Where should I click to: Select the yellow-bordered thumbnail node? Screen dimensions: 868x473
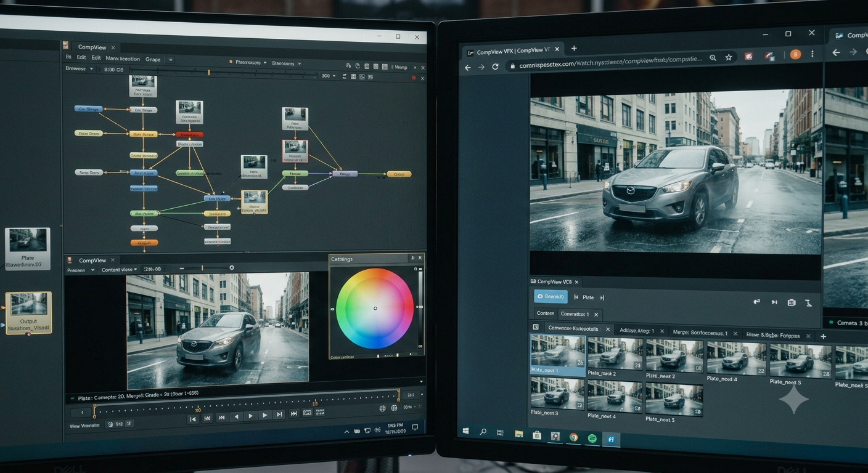(255, 201)
